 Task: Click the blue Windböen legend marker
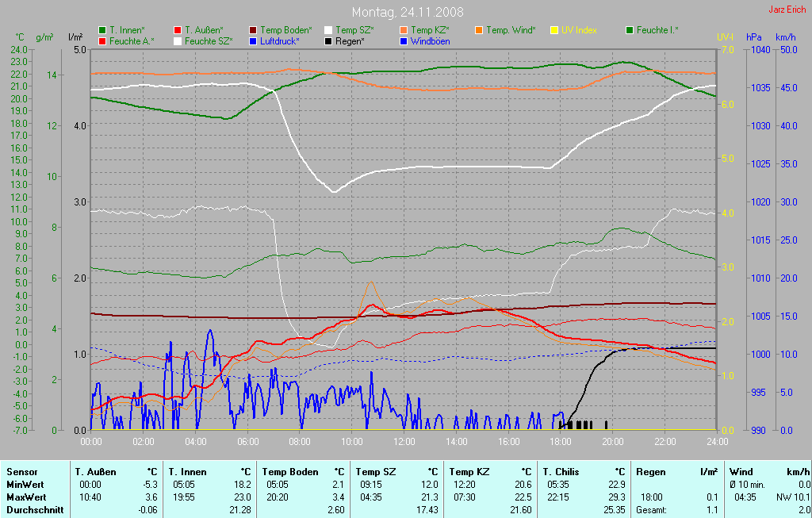click(404, 40)
